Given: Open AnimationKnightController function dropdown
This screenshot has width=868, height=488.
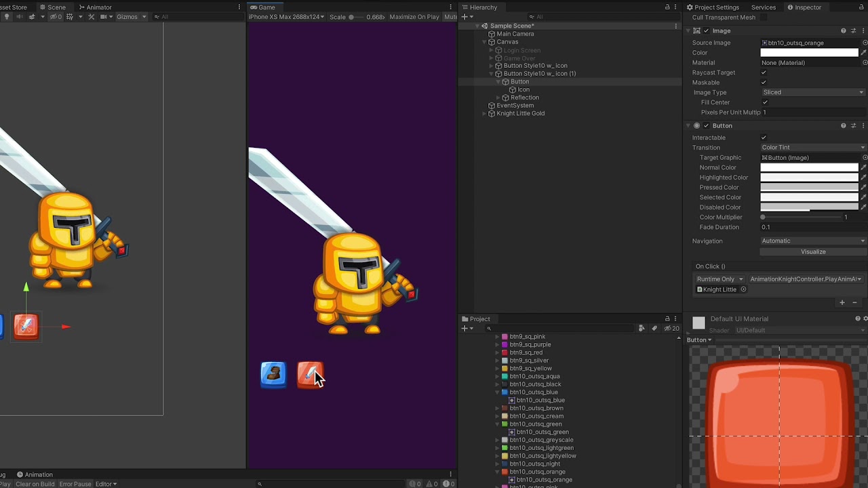Looking at the screenshot, I should (x=806, y=279).
